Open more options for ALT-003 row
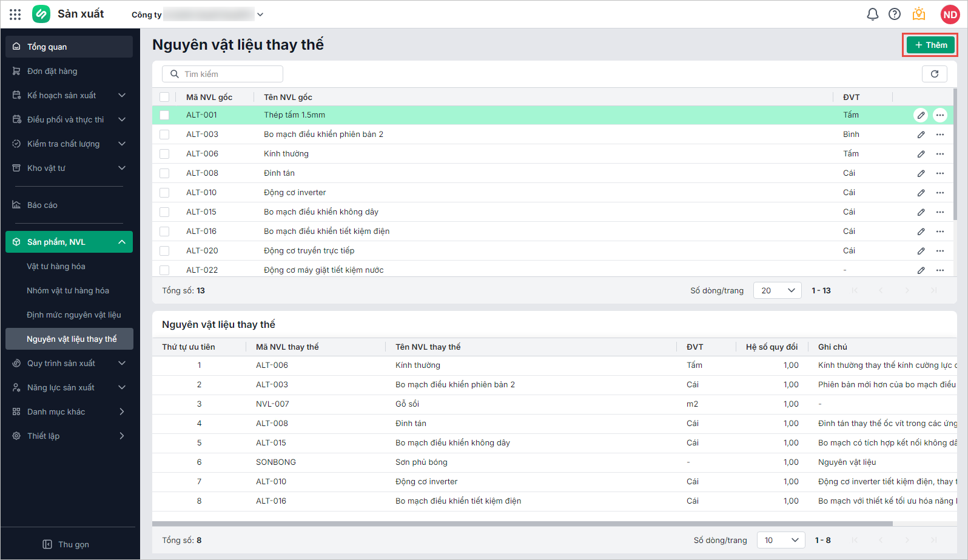This screenshot has width=968, height=560. 940,135
